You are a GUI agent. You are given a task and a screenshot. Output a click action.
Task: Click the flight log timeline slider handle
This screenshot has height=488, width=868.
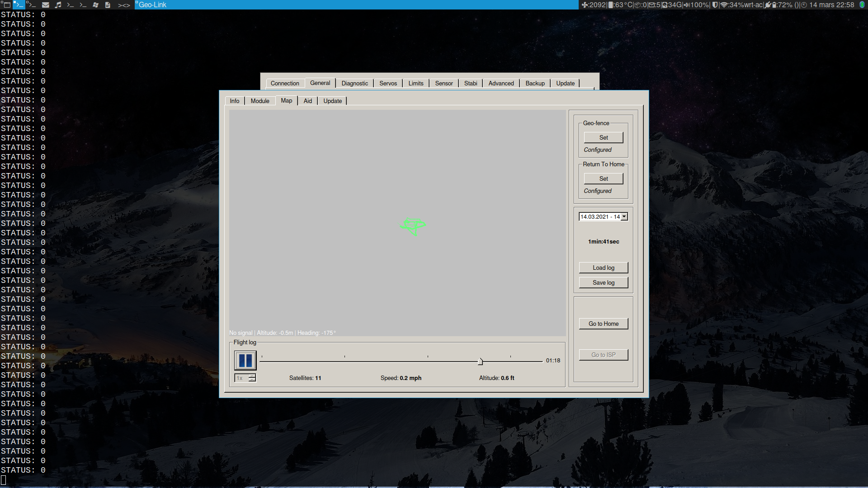[480, 361]
